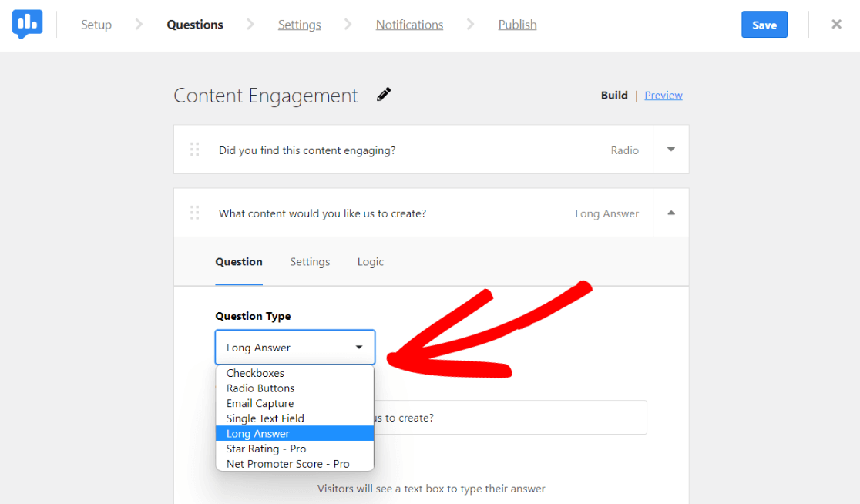The width and height of the screenshot is (860, 504).
Task: Collapse the 'What content would you like us to create?' question
Action: click(x=670, y=213)
